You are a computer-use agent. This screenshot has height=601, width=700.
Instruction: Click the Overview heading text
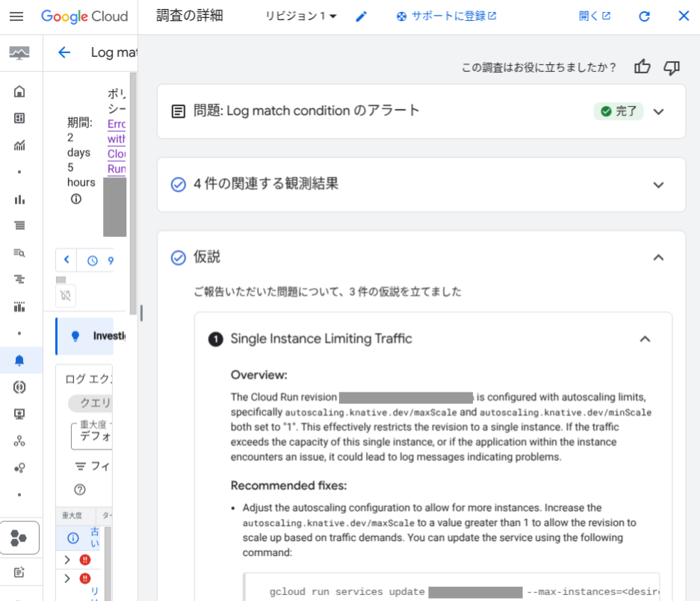pos(259,375)
